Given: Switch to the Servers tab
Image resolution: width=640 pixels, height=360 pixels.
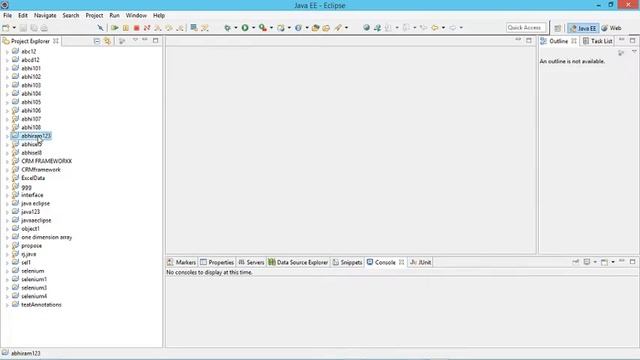Looking at the screenshot, I should 251,262.
